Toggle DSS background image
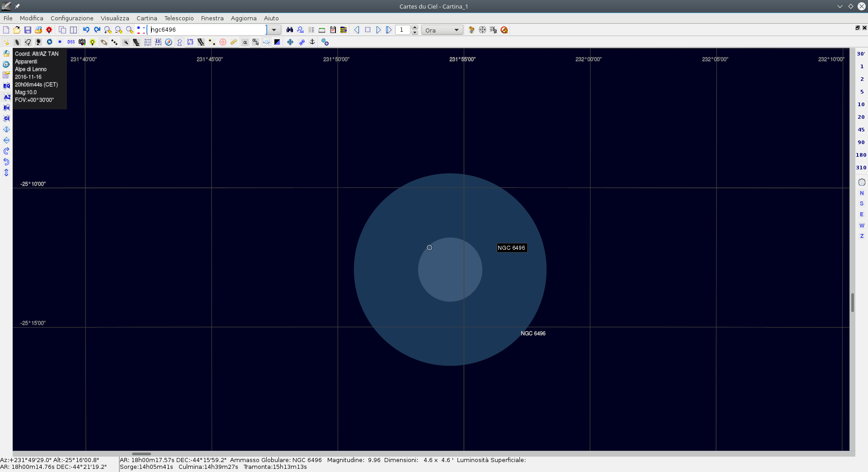Screen dimensions: 868x472 coord(71,42)
